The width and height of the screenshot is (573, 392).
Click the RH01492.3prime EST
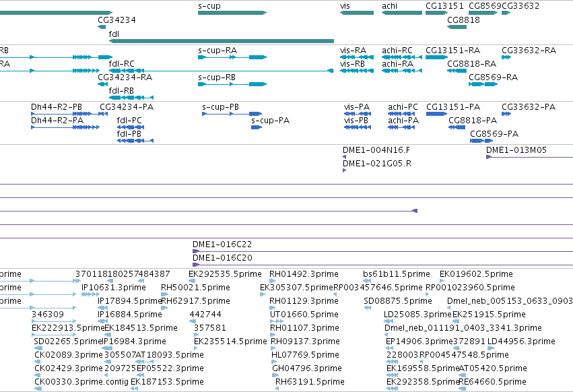point(272,281)
